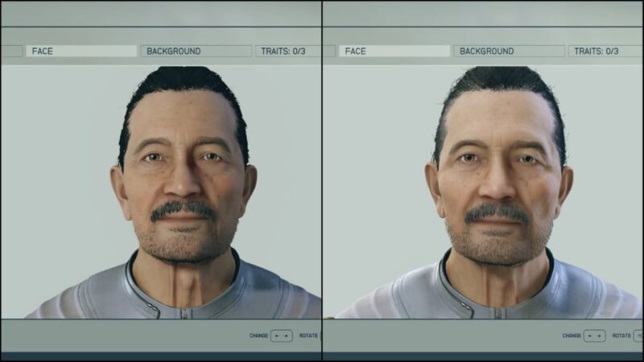Click the CHANGE arrow keys icon in right panel
This screenshot has height=362, width=644.
pos(594,335)
